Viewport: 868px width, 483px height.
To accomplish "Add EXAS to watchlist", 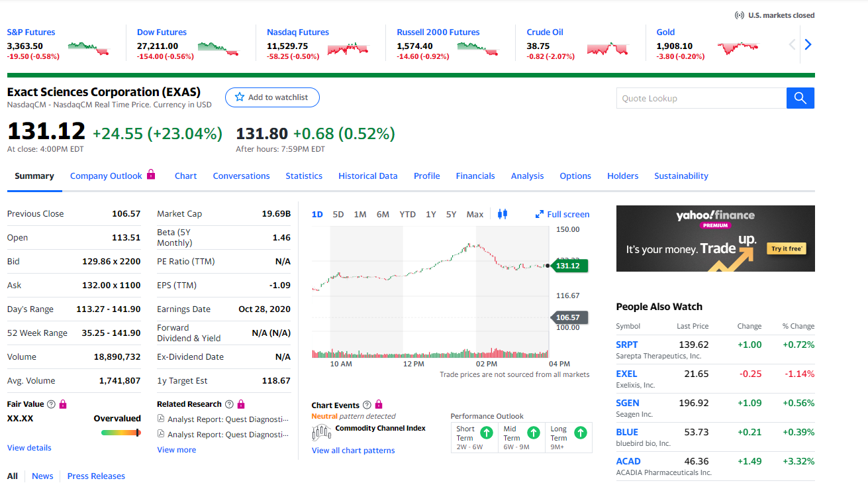I will click(272, 97).
